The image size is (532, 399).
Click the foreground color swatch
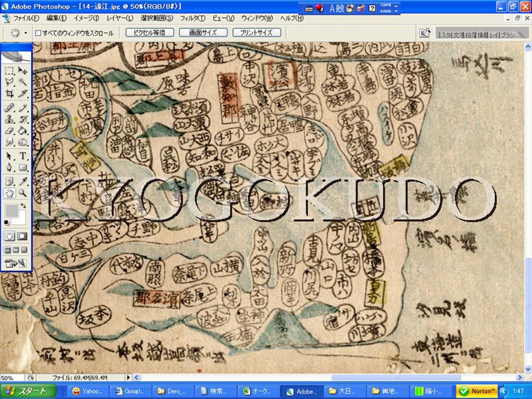pyautogui.click(x=11, y=211)
